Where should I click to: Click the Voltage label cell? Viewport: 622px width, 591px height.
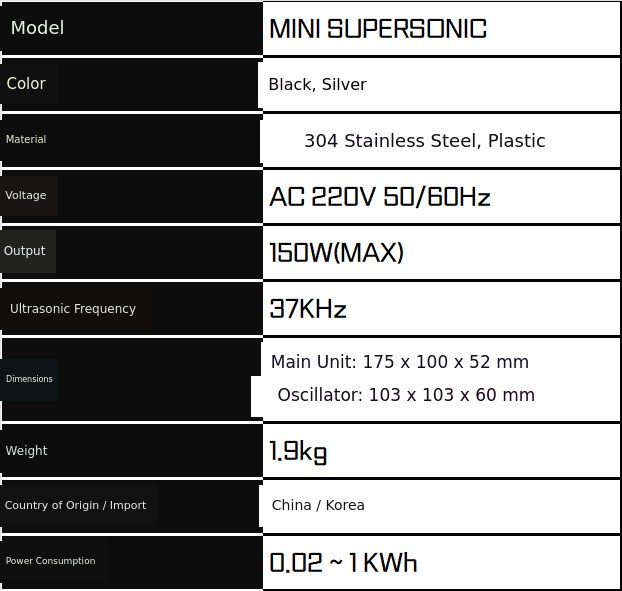pyautogui.click(x=26, y=196)
